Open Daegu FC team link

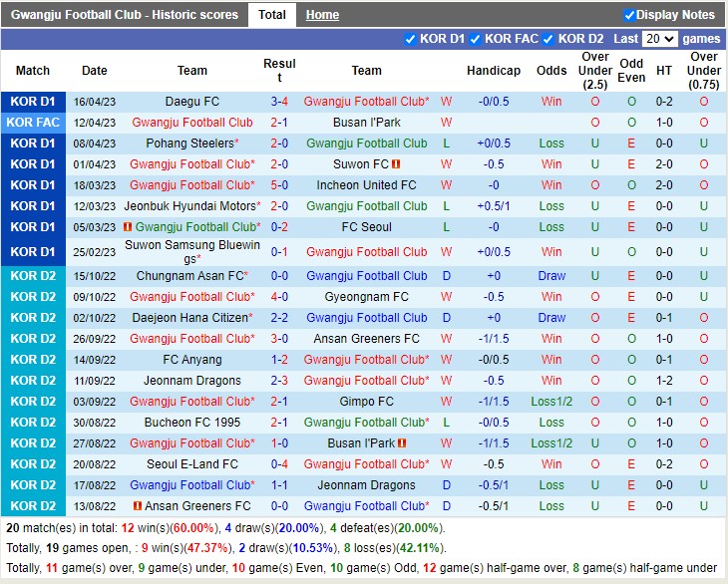point(192,102)
